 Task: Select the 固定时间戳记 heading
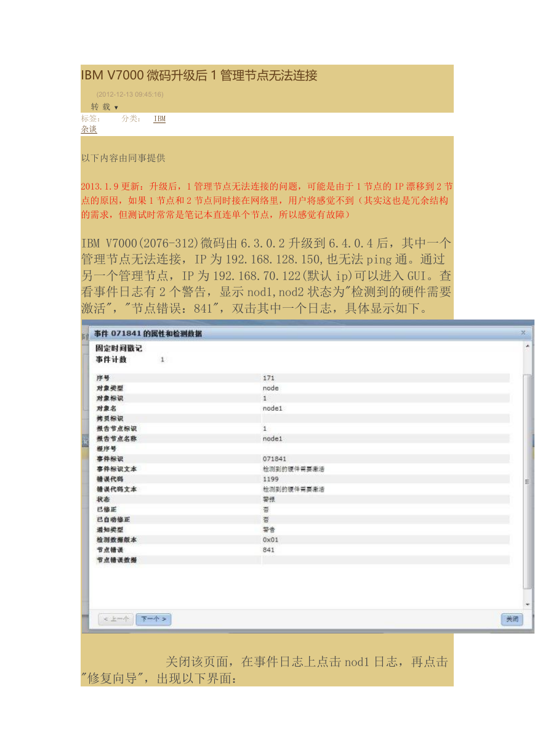click(x=119, y=348)
